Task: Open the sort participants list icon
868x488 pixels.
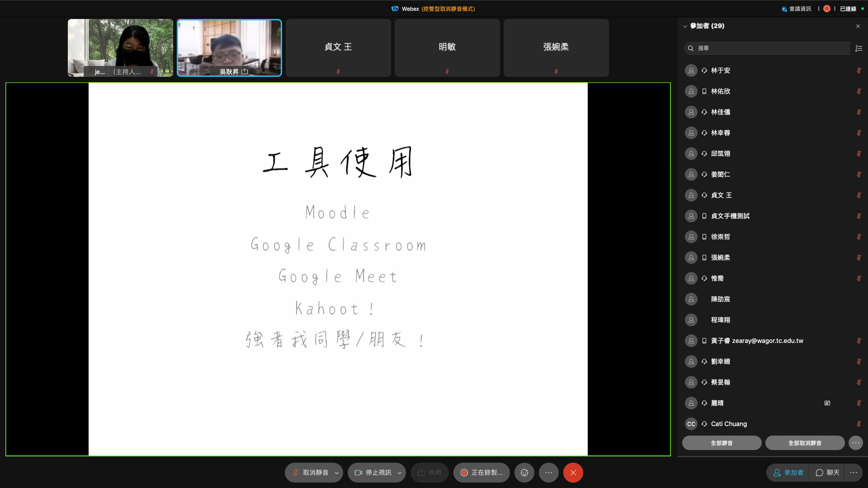Action: (x=859, y=48)
